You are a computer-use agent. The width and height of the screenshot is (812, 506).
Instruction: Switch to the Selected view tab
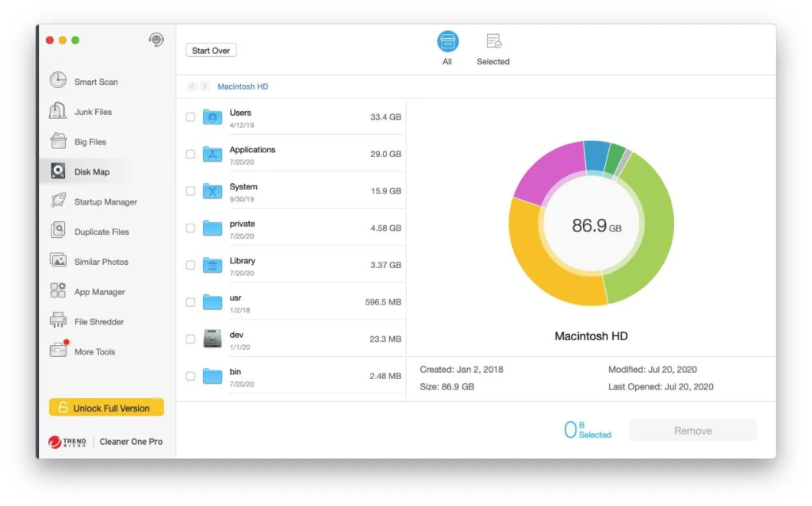point(492,47)
